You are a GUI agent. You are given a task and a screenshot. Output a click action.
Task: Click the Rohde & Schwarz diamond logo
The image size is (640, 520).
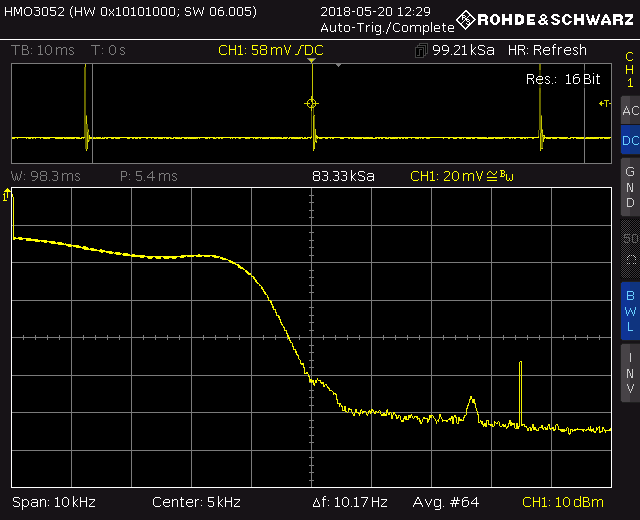coord(465,20)
